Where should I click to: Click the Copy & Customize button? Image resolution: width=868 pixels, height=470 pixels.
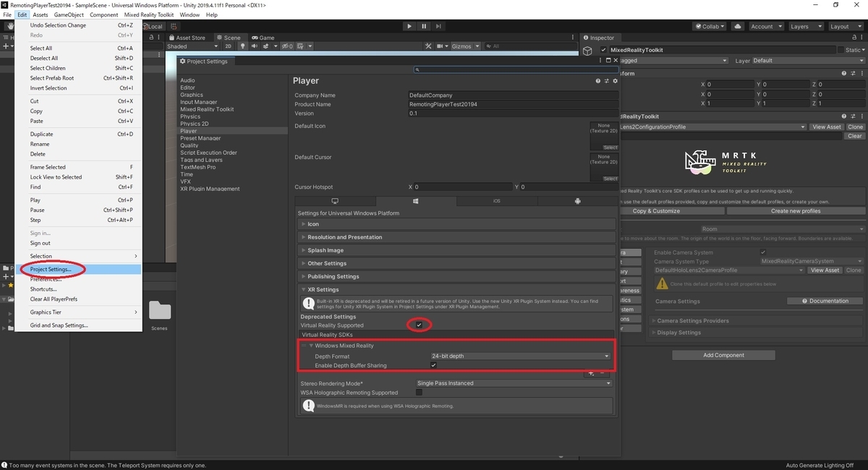point(656,211)
